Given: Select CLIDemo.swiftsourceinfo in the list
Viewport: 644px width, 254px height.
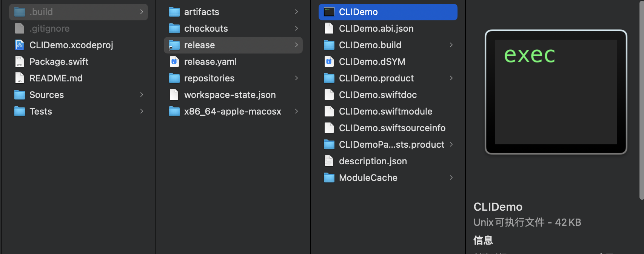Looking at the screenshot, I should 392,128.
